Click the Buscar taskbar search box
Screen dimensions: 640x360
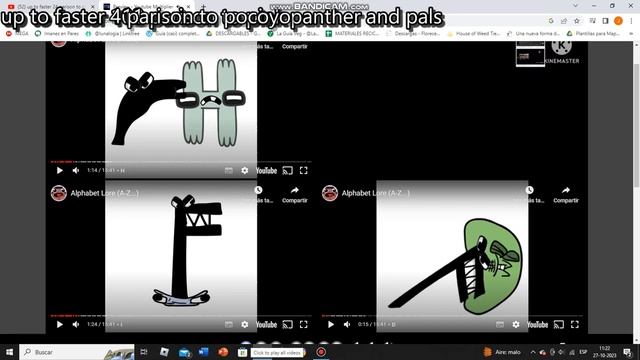click(x=77, y=352)
